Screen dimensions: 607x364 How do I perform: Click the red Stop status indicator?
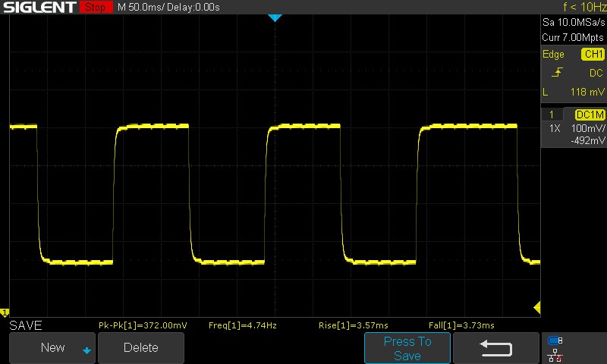pyautogui.click(x=96, y=7)
